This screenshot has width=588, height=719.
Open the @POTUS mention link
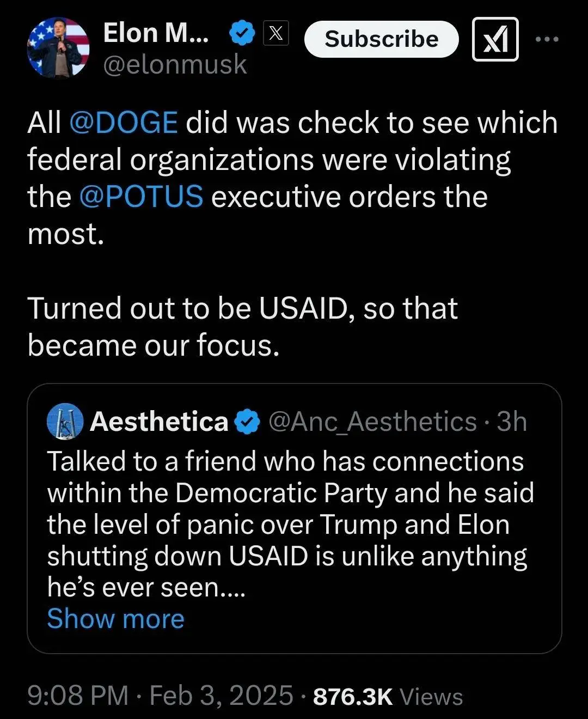141,197
